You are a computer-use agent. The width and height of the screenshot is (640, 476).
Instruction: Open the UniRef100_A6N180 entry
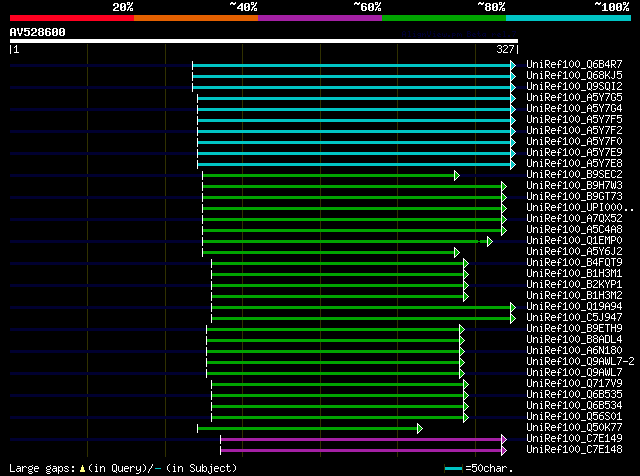tap(574, 351)
